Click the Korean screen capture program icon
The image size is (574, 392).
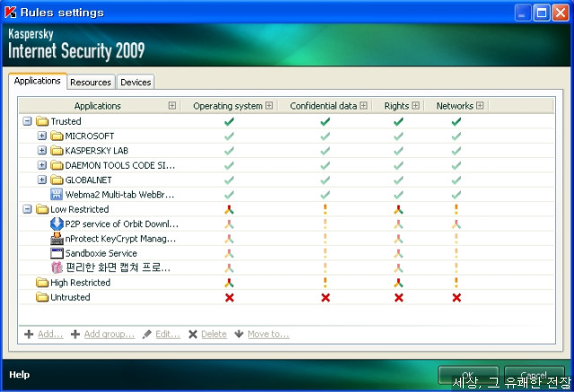57,267
